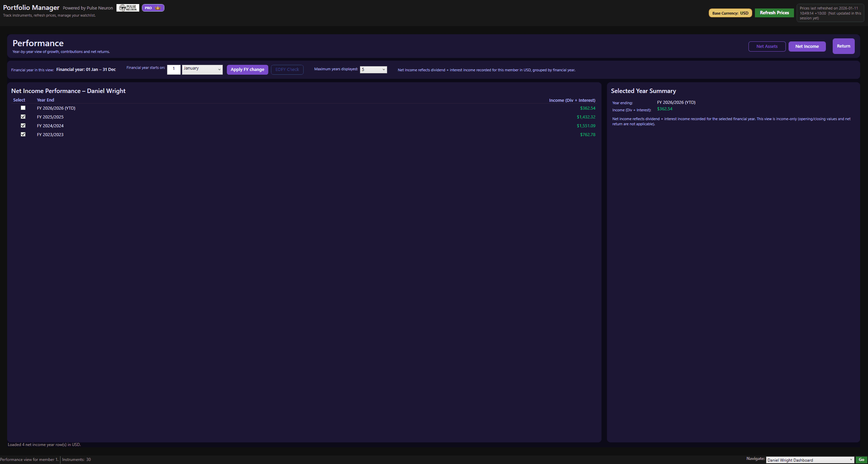
Task: Click the EOFY Check button
Action: point(287,70)
